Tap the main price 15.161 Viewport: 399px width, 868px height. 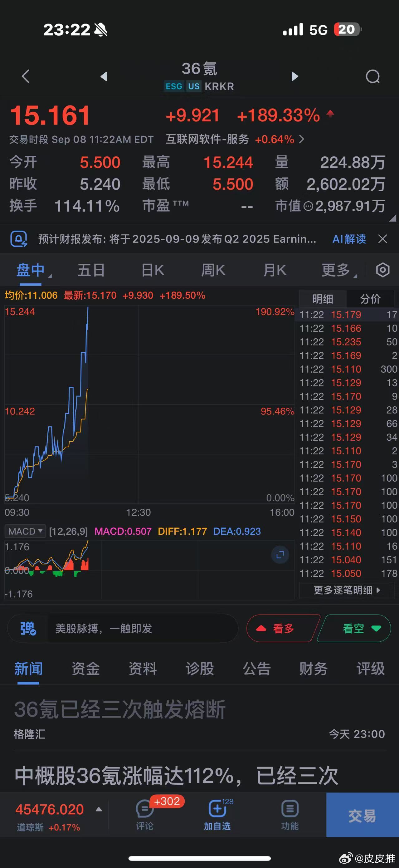pos(50,115)
